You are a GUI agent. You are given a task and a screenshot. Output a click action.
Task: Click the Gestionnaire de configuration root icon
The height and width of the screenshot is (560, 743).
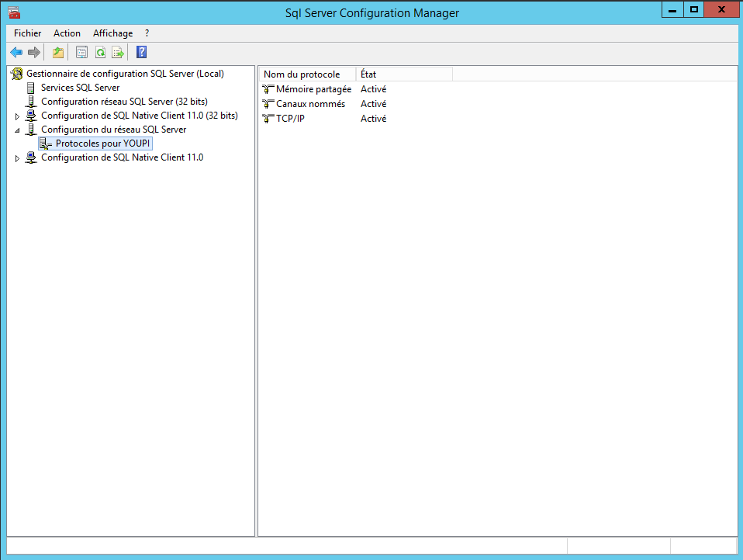pyautogui.click(x=17, y=74)
